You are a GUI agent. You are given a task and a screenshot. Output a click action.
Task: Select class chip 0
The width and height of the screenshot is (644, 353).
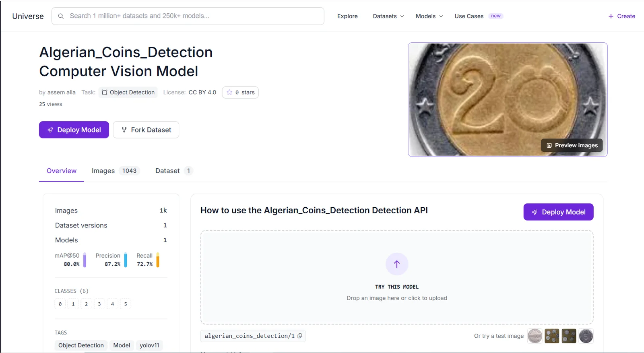tap(60, 304)
